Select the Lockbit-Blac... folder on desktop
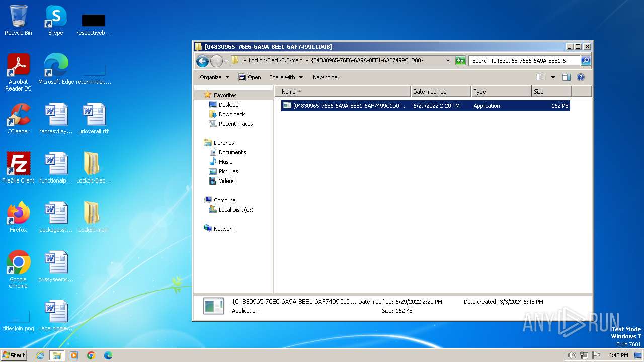 94,168
